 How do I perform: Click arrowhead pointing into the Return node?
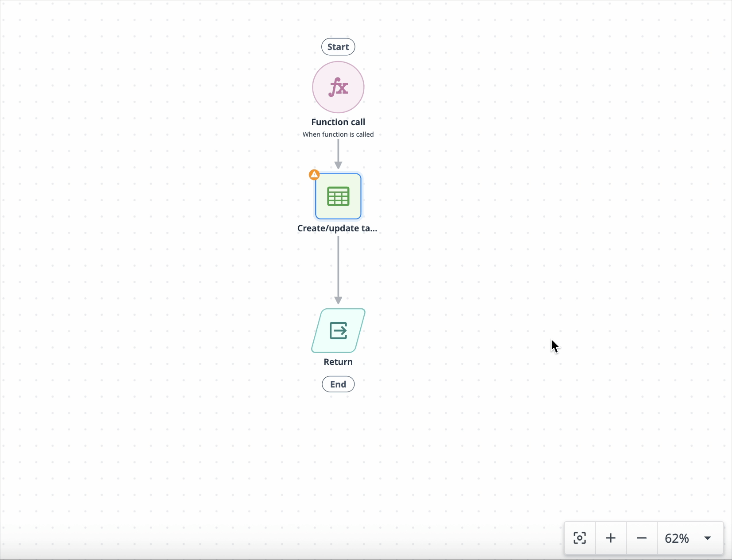[338, 300]
